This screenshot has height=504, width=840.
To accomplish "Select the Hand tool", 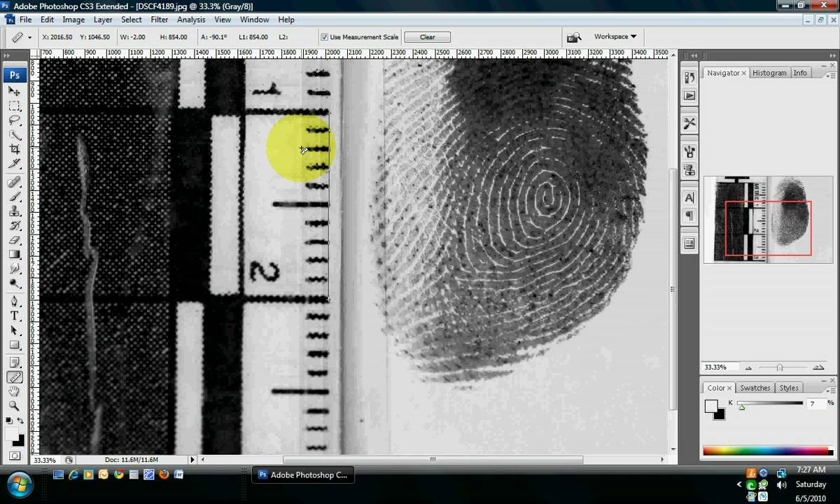I will tap(14, 391).
